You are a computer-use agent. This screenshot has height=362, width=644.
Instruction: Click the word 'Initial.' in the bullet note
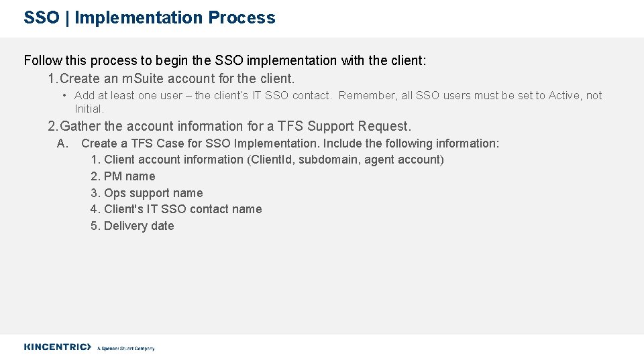tap(89, 109)
